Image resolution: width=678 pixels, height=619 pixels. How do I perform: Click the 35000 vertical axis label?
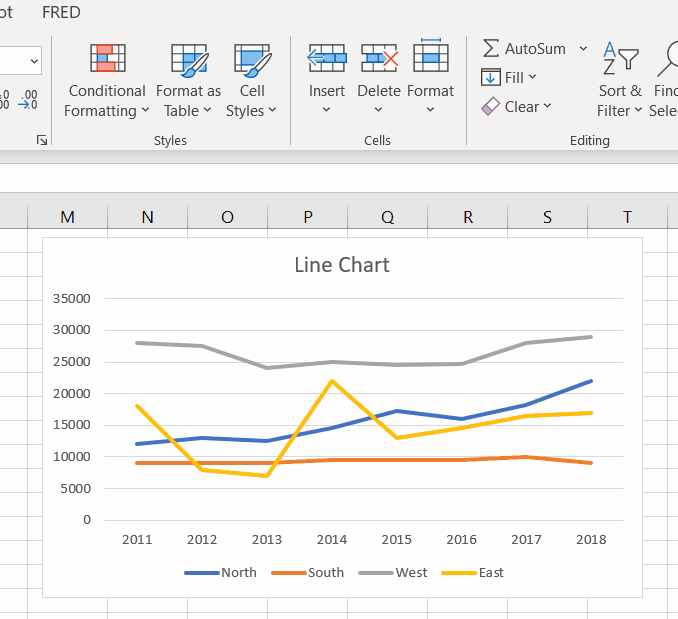pyautogui.click(x=72, y=298)
